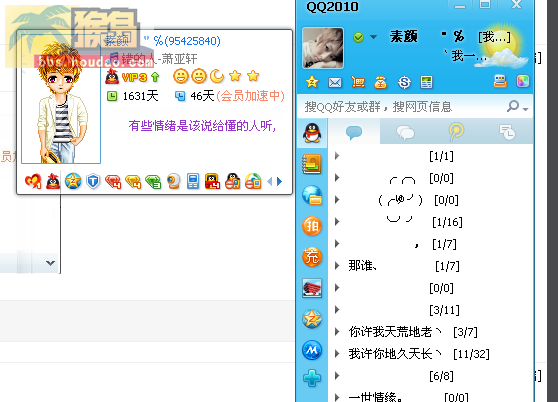The image size is (558, 402).
Task: Click the search magnifier icon
Action: [x=513, y=106]
